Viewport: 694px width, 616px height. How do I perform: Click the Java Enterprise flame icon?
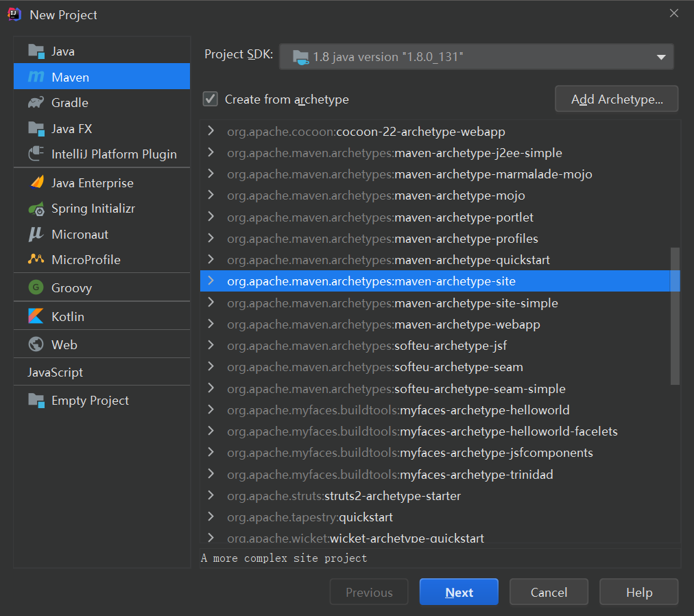point(37,182)
